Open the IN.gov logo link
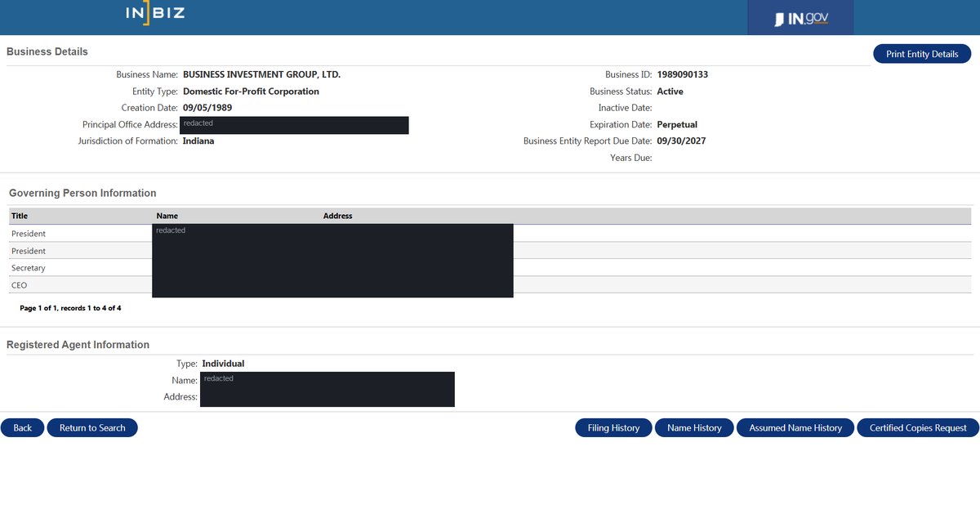The image size is (980, 527). 801,18
